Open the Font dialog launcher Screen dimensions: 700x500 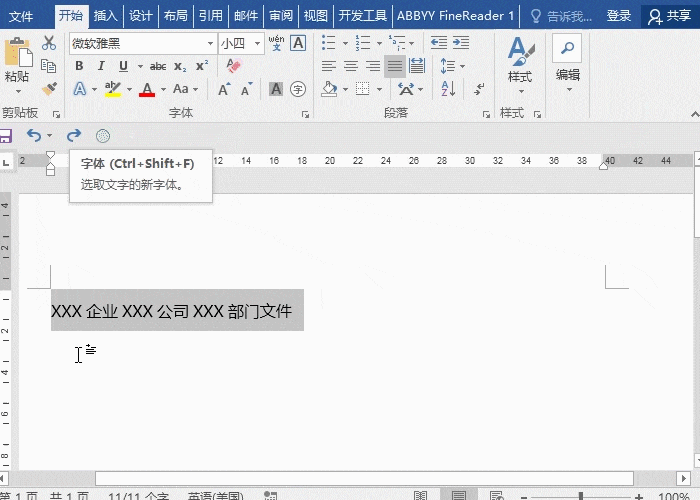coord(305,115)
